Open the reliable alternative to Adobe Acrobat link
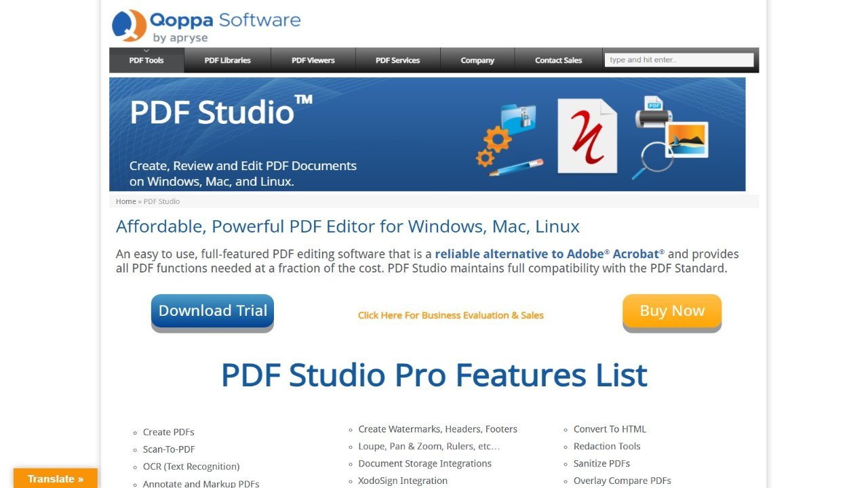The height and width of the screenshot is (488, 868). coord(550,254)
